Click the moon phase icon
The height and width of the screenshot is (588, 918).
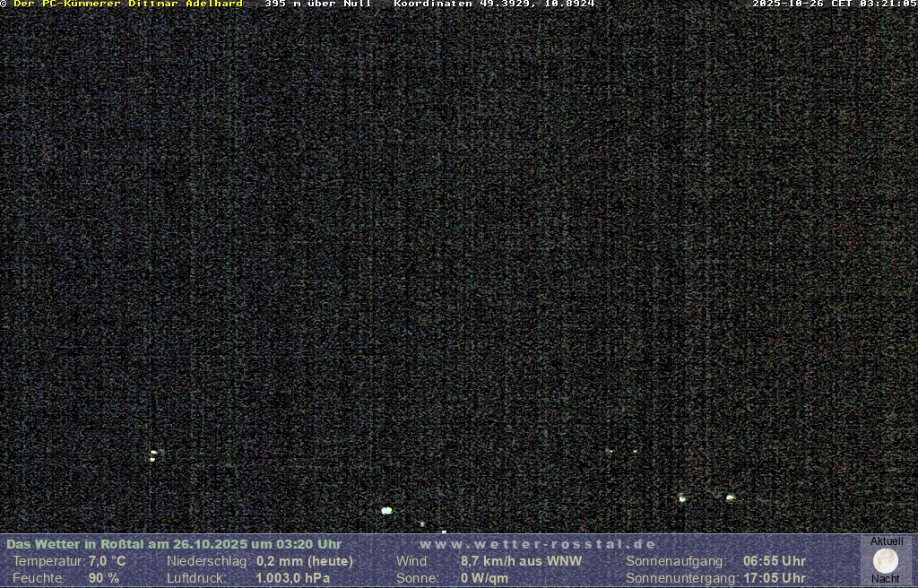pyautogui.click(x=886, y=561)
